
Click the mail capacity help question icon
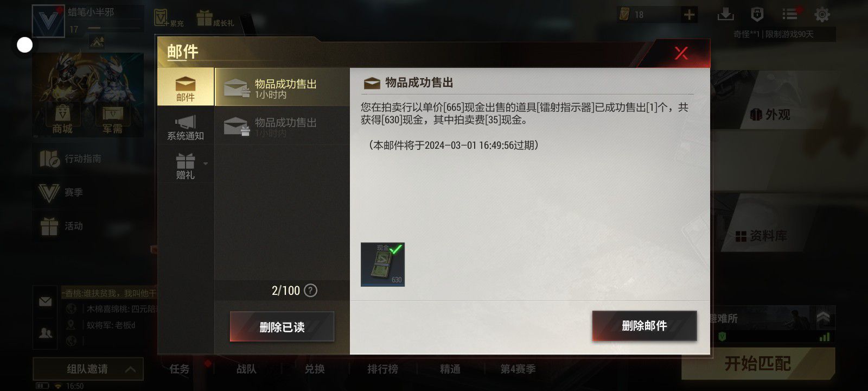click(310, 291)
